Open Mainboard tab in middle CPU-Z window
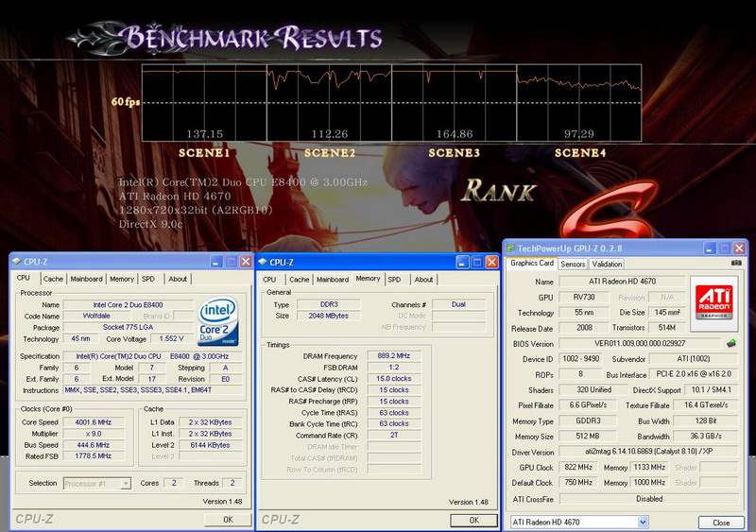The image size is (756, 532). tap(333, 280)
